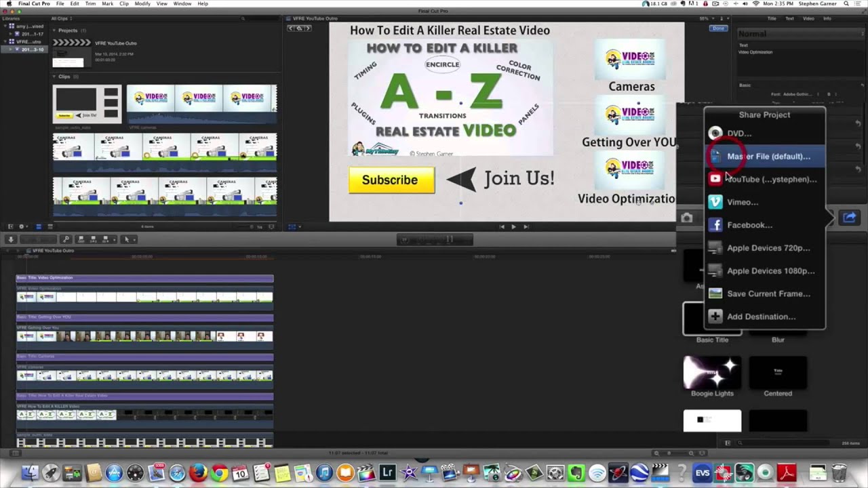
Task: Select Basic Title: Video Optimization timeline clip
Action: [x=144, y=278]
